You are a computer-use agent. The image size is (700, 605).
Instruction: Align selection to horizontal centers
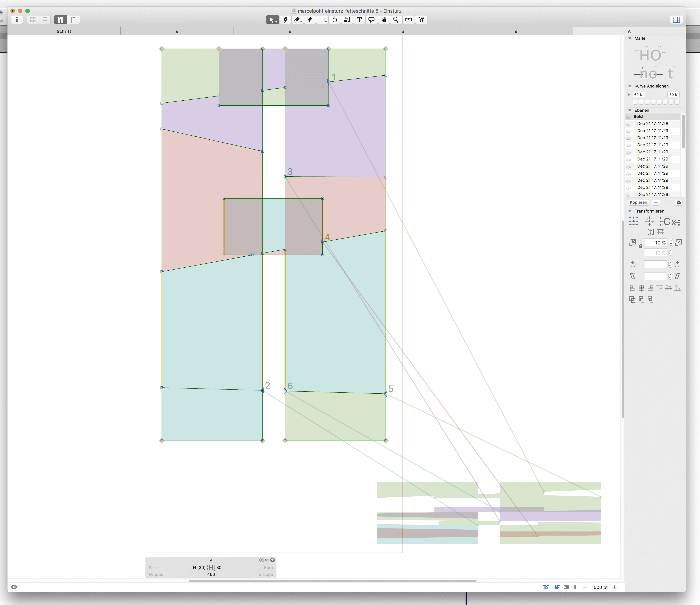[x=642, y=288]
